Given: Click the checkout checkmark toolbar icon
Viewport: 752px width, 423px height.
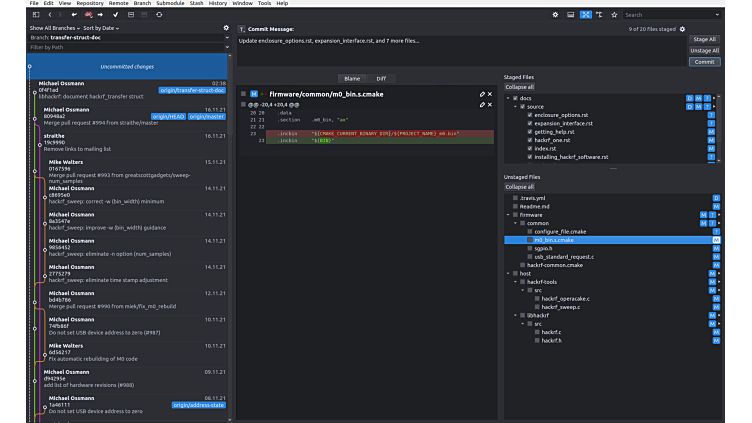Looking at the screenshot, I should 116,15.
